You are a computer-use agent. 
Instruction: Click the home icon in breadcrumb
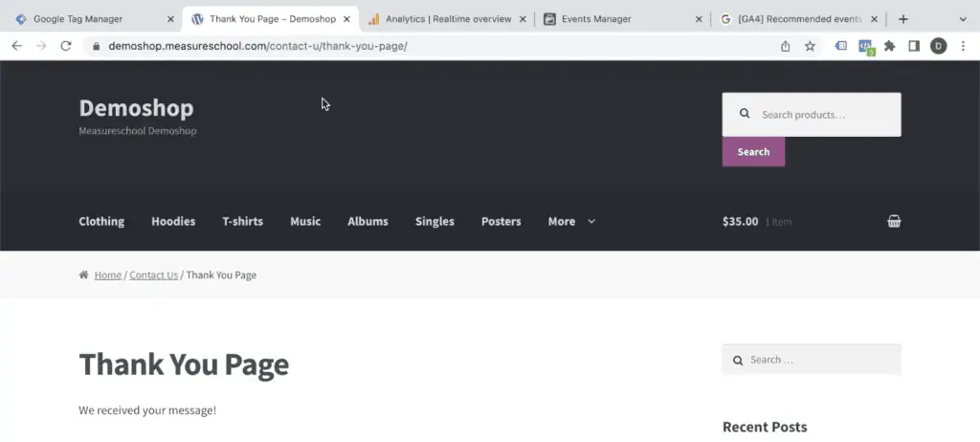click(x=84, y=275)
